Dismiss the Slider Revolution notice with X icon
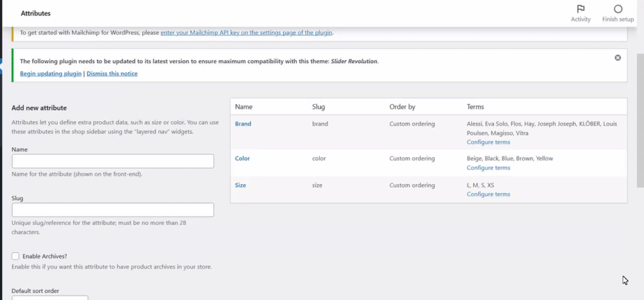The height and width of the screenshot is (300, 644). [x=618, y=58]
